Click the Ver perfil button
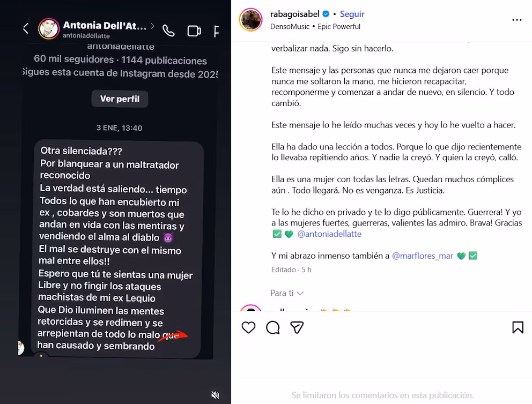The width and height of the screenshot is (532, 404). click(120, 99)
